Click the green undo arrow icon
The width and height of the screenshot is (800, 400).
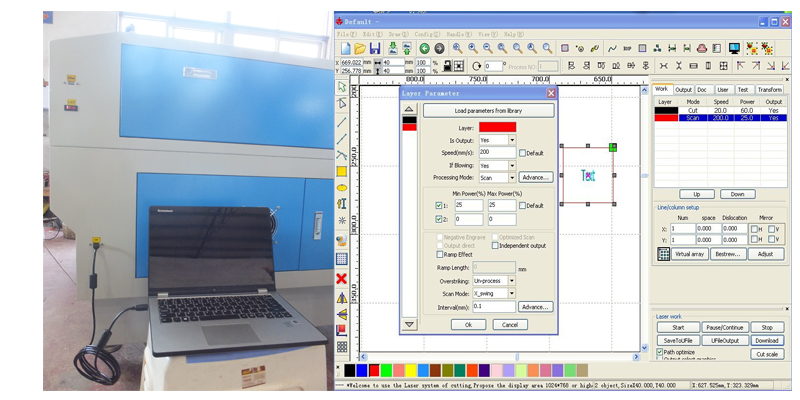tap(424, 48)
